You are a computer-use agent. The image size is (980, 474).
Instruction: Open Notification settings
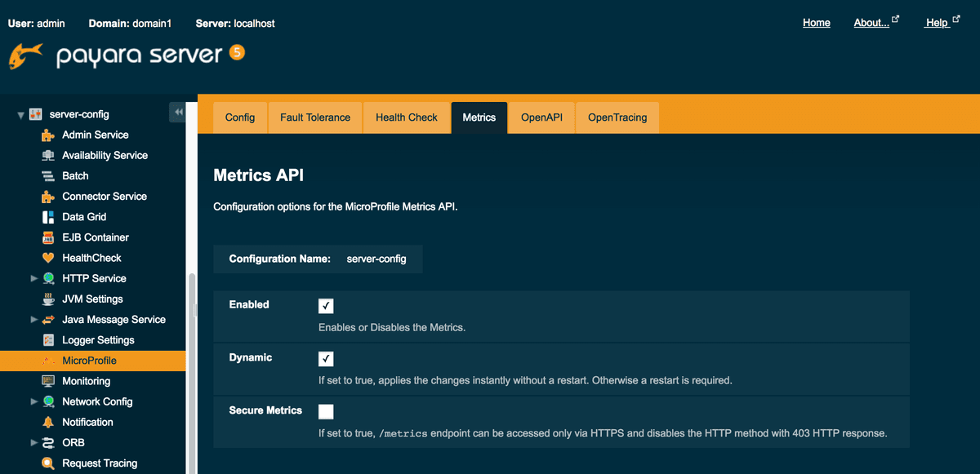click(88, 422)
